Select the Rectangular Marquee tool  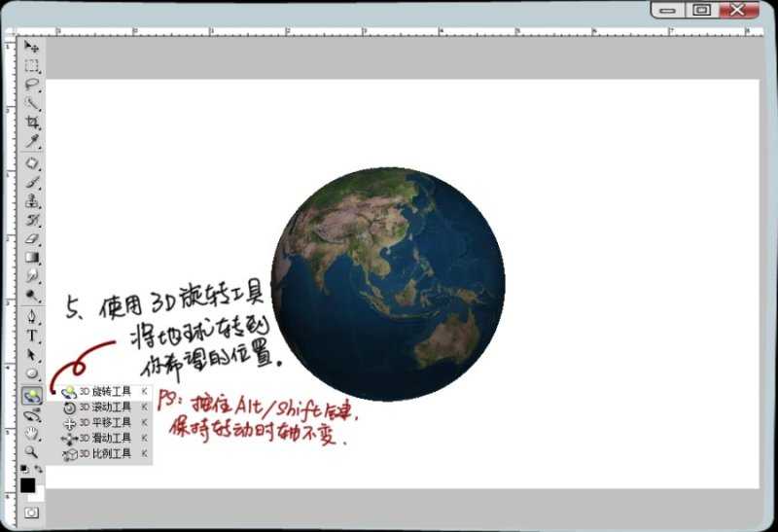pyautogui.click(x=32, y=66)
